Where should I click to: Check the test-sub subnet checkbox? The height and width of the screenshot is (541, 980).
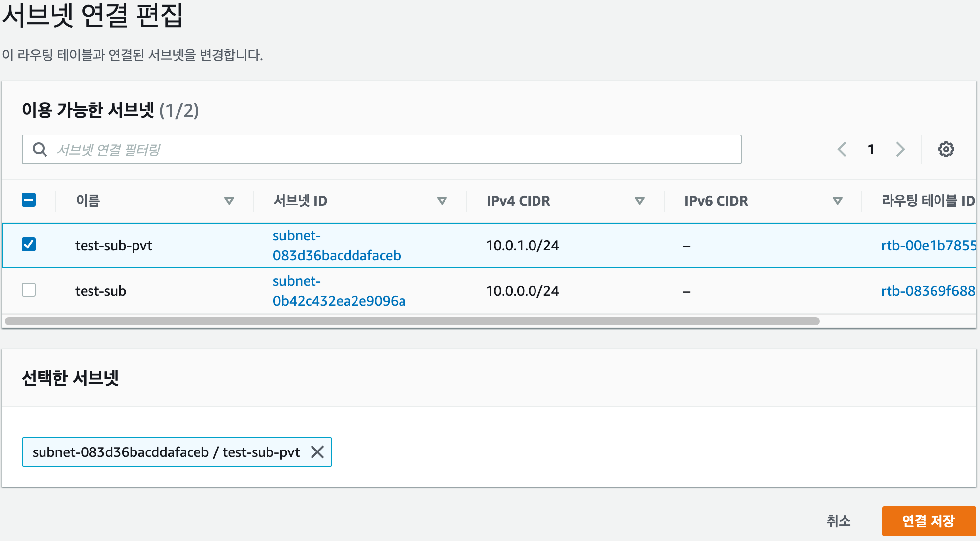click(x=29, y=290)
